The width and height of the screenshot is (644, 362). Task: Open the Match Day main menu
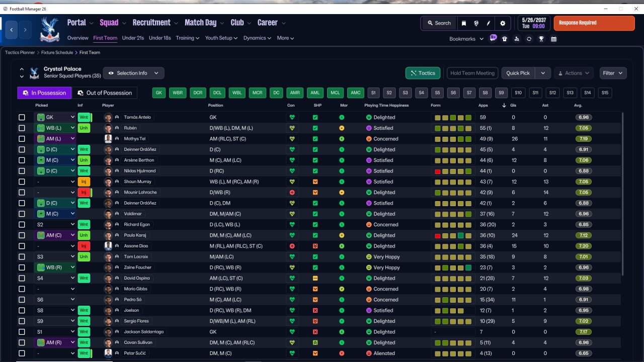[204, 23]
